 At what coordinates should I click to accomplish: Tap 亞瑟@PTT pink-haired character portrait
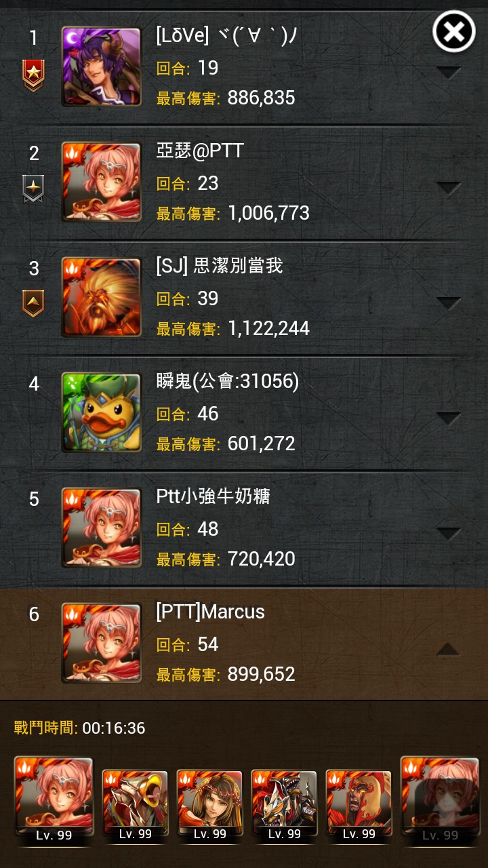point(101,182)
